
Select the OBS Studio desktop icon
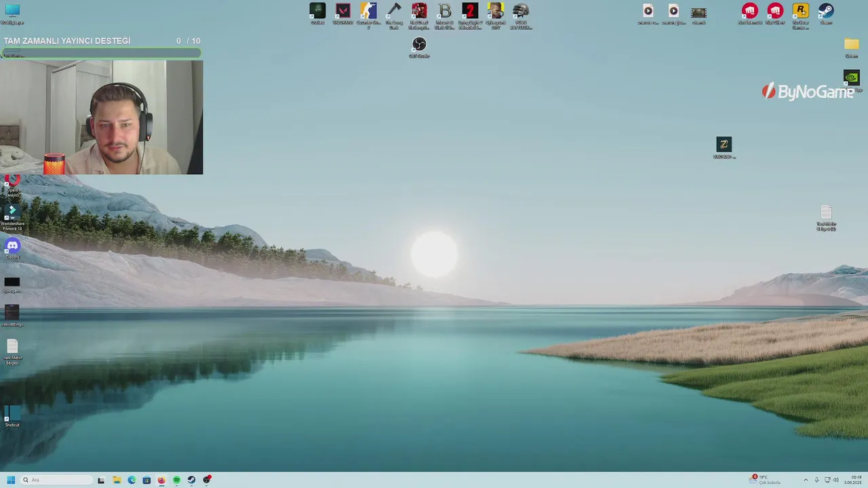(x=419, y=45)
